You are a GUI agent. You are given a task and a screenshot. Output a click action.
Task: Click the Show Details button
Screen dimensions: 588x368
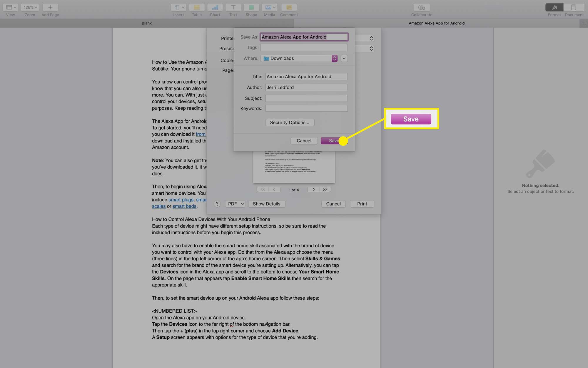click(x=266, y=204)
